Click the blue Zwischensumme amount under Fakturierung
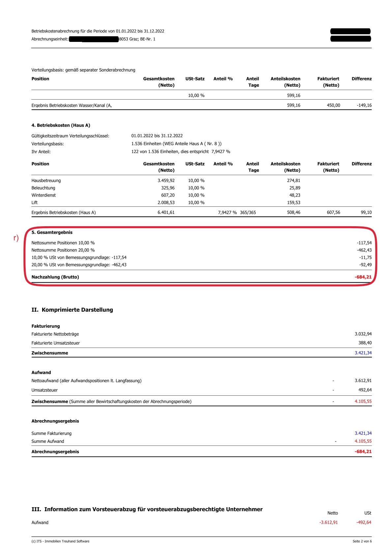This screenshot has height=555, width=392. [363, 353]
